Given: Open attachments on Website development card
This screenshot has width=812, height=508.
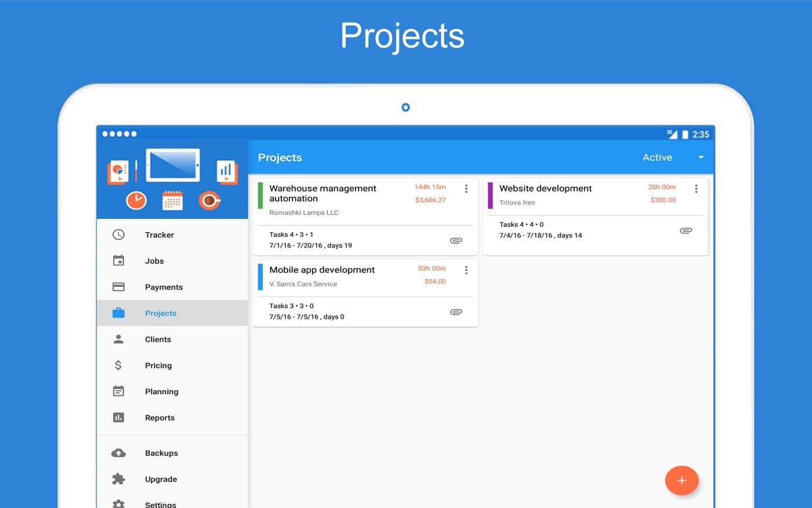Looking at the screenshot, I should pos(686,230).
